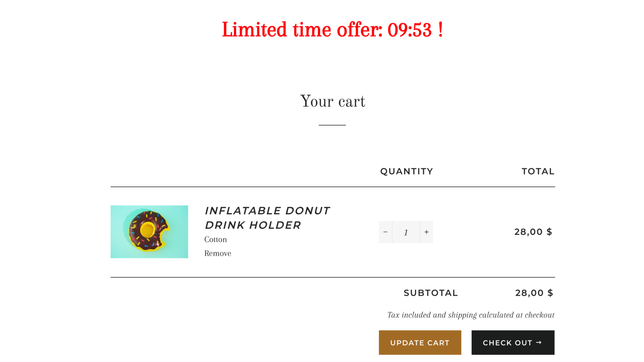Click the TOTAL column header
Image resolution: width=644 pixels, height=362 pixels.
[x=538, y=171]
